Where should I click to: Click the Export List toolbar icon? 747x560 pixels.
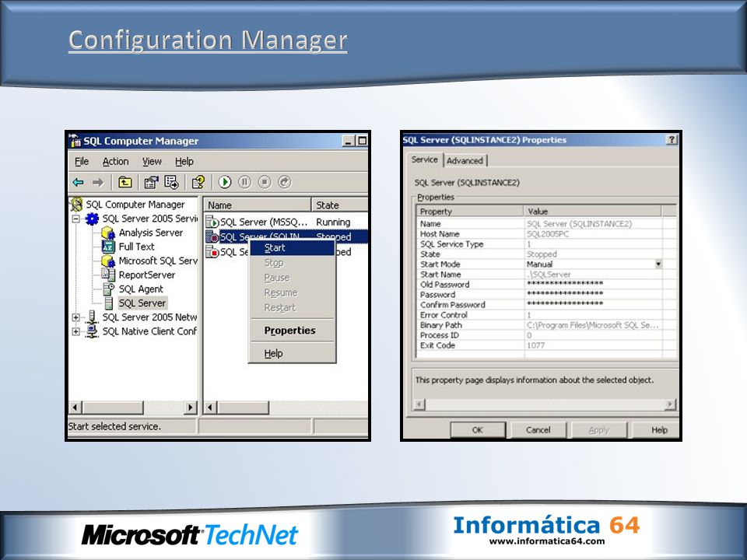[171, 182]
